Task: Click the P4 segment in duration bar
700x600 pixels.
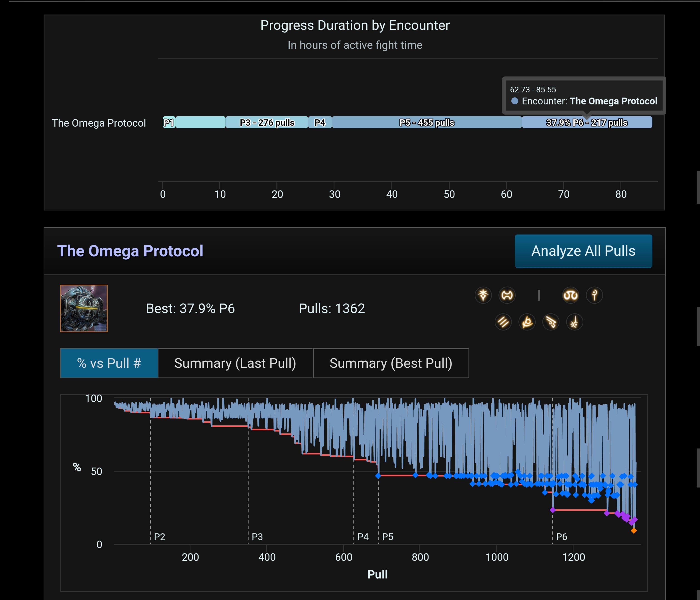Action: coord(320,122)
